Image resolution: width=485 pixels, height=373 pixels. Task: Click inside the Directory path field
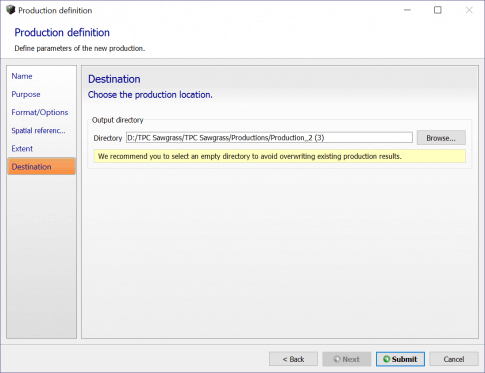(269, 138)
